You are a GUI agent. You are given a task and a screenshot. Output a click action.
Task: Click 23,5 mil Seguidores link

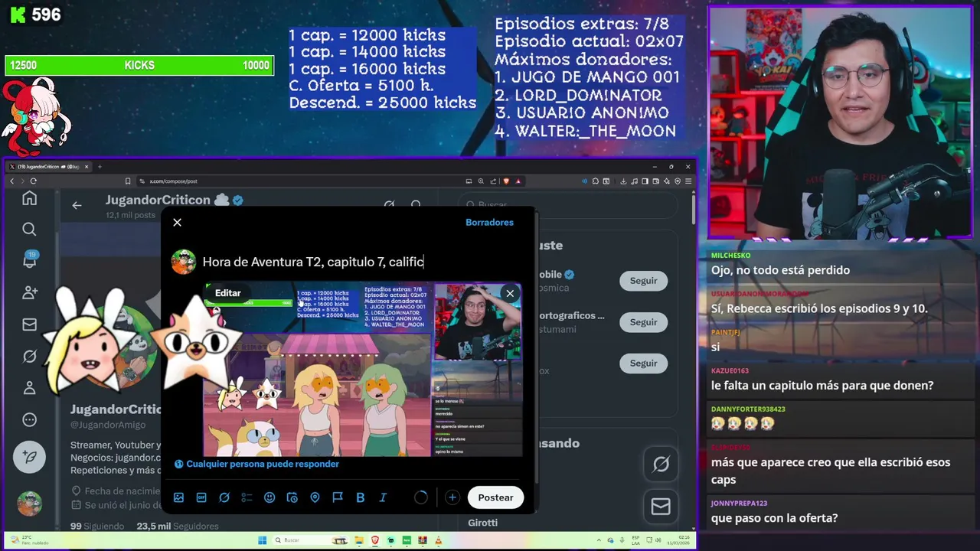178,527
